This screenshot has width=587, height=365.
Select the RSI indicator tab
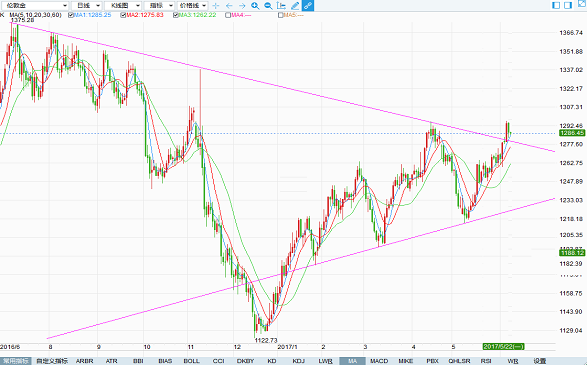[x=486, y=361]
